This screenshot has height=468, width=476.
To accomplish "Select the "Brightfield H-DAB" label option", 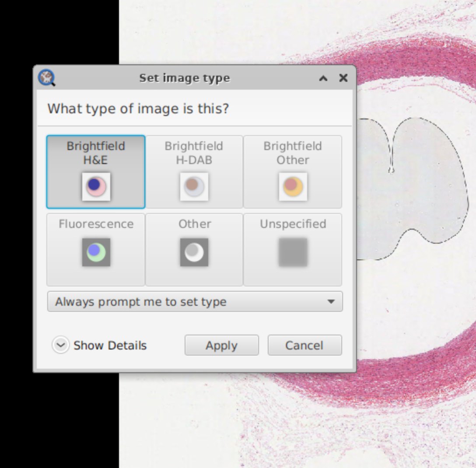I will coord(194,153).
